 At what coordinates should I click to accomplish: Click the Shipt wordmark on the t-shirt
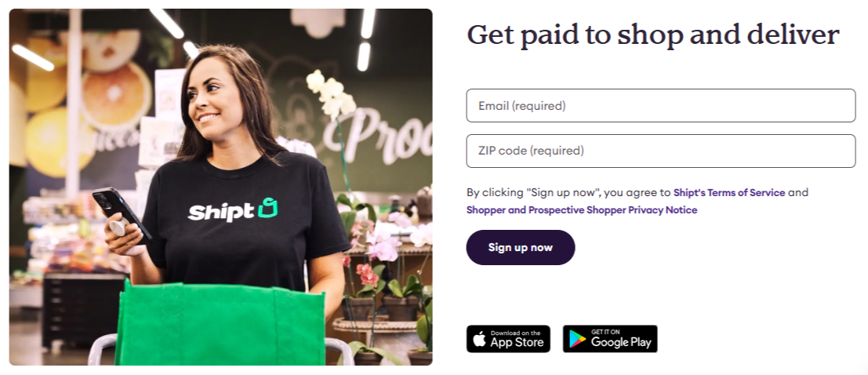pyautogui.click(x=221, y=212)
